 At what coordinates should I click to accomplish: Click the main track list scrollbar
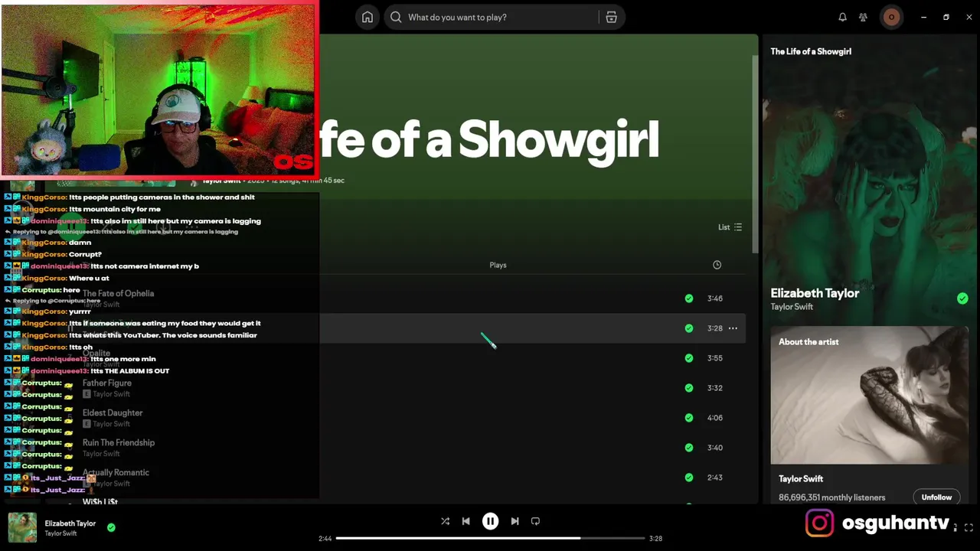click(755, 153)
